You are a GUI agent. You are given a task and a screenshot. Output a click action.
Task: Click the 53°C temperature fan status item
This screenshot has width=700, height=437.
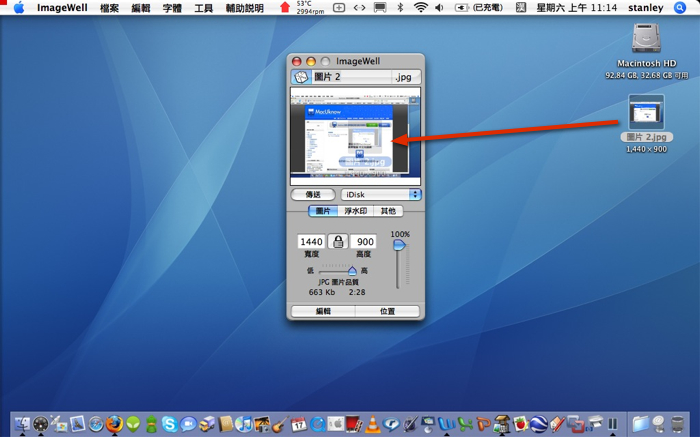coord(310,7)
